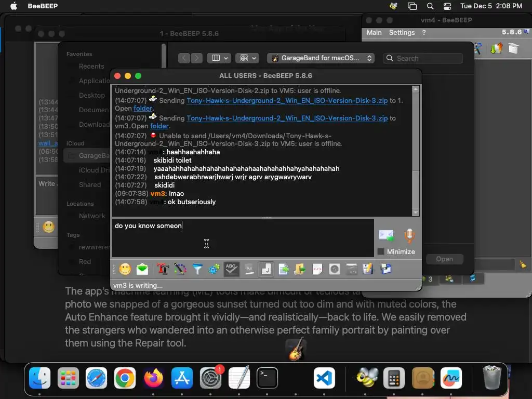
Task: Click the Open button in file dialog
Action: [x=445, y=259]
